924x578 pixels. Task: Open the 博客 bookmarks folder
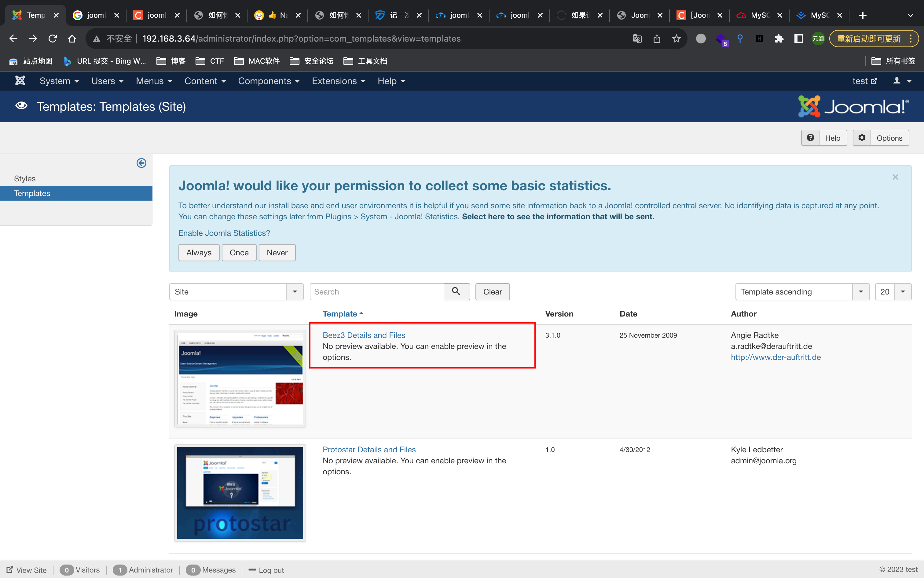point(171,61)
